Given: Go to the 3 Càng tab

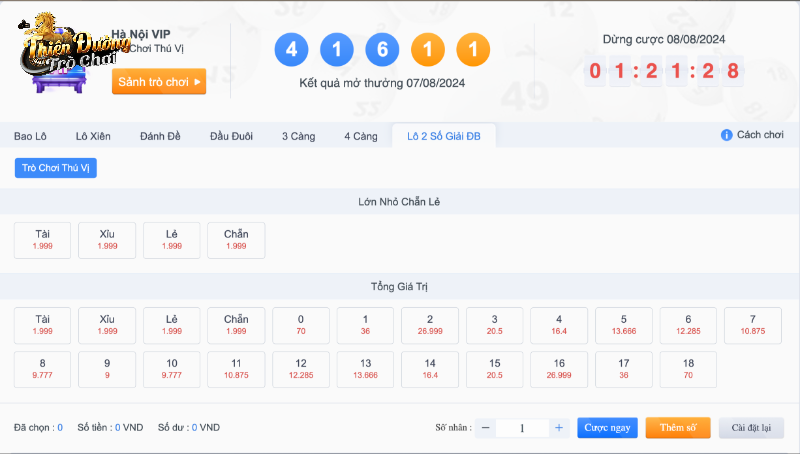Looking at the screenshot, I should point(298,136).
